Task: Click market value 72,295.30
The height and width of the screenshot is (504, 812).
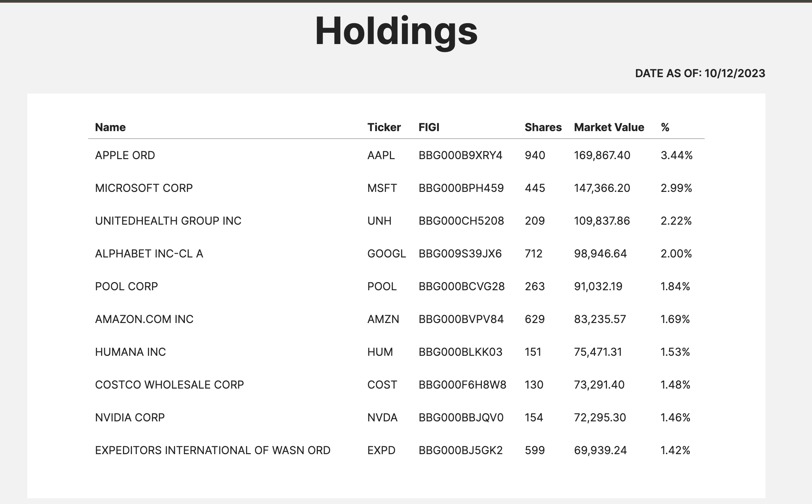Action: point(600,418)
